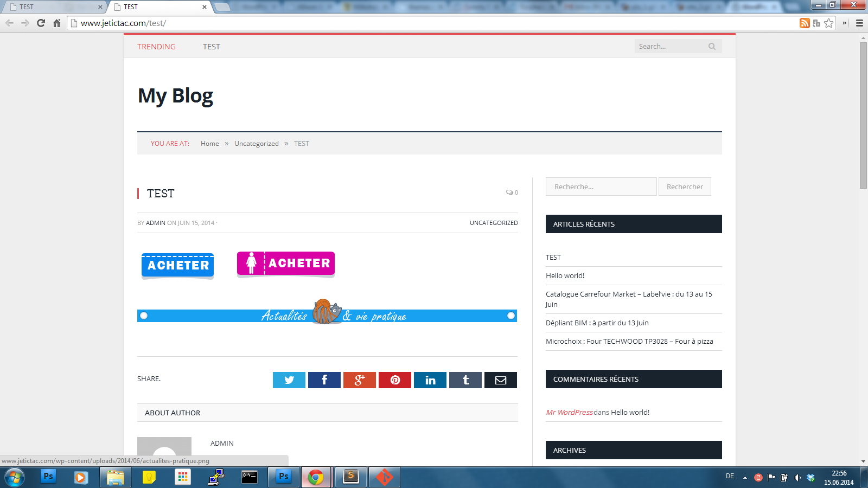Bookmark this page with the star icon
The image size is (868, 488).
pos(828,23)
